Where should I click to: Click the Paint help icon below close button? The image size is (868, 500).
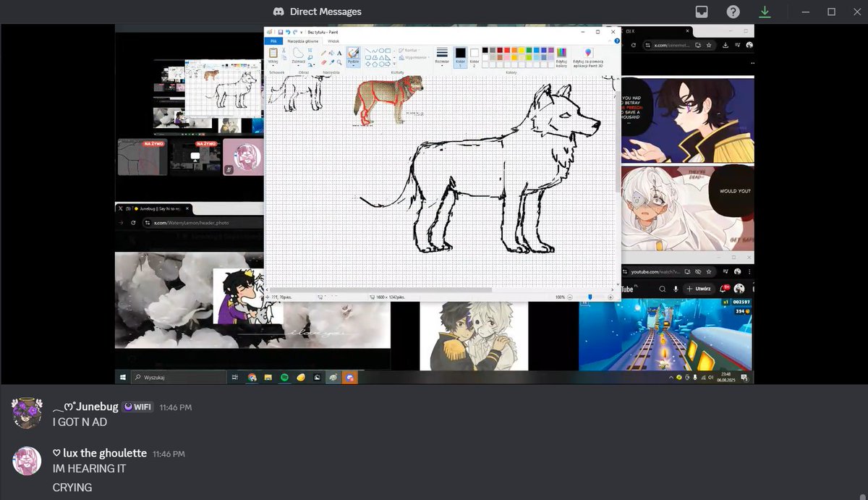tap(616, 41)
